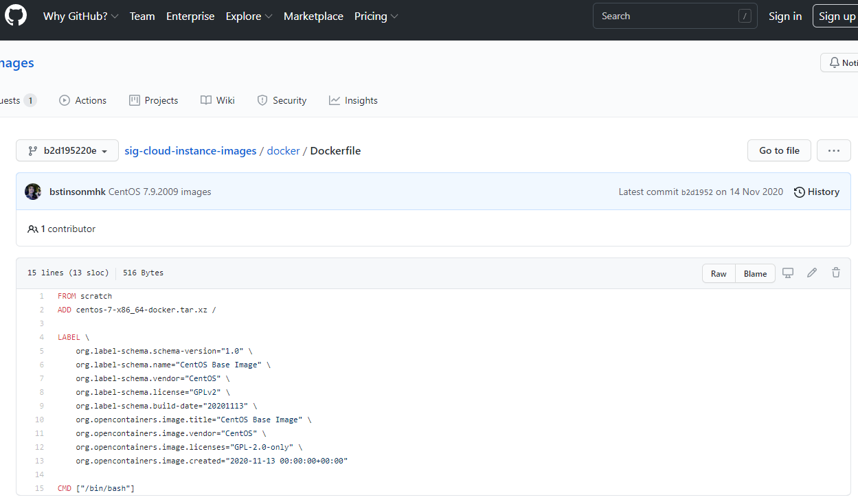
Task: Click the 'FROM scratch' code line
Action: [84, 296]
